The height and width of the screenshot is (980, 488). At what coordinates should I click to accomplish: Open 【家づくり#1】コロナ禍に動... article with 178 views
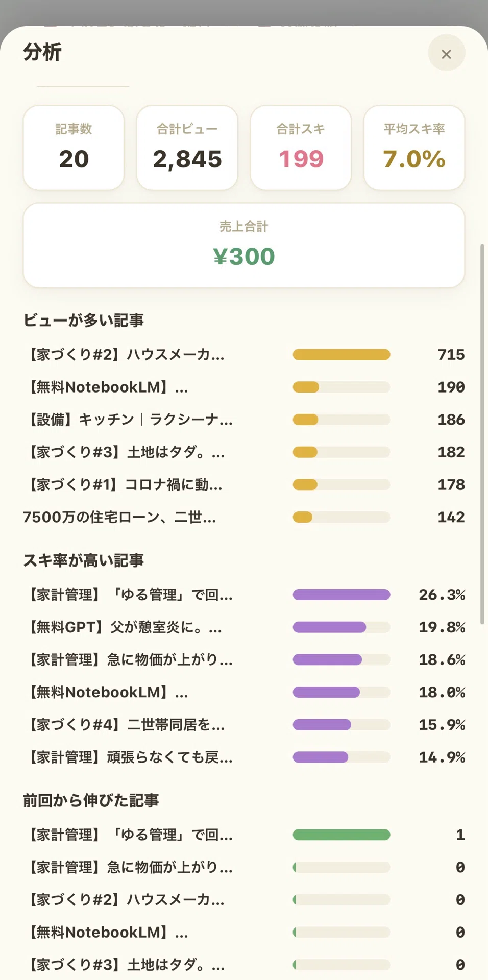point(244,484)
